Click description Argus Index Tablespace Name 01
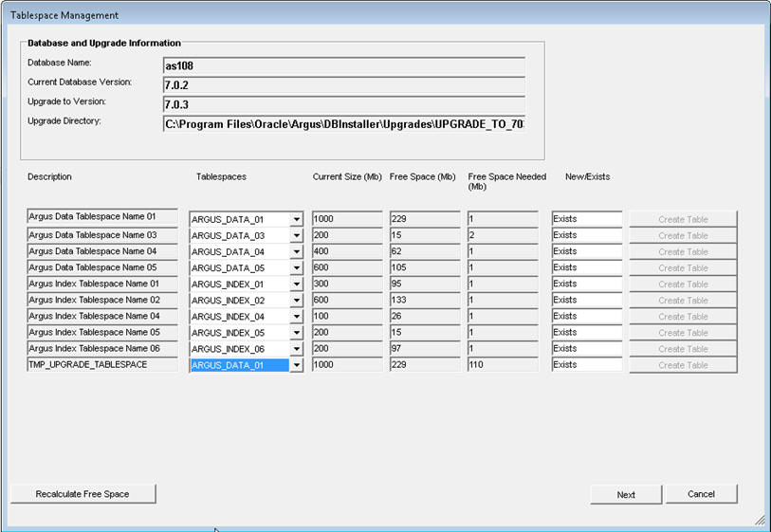The width and height of the screenshot is (771, 532). (x=102, y=284)
